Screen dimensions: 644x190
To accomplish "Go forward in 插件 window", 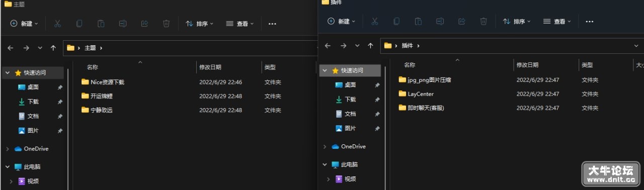I will 344,45.
